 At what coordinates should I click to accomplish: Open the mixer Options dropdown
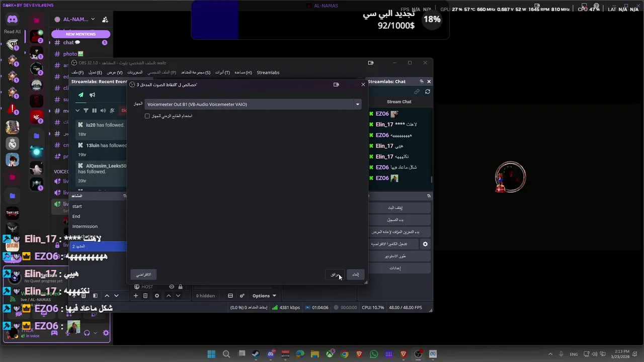264,296
